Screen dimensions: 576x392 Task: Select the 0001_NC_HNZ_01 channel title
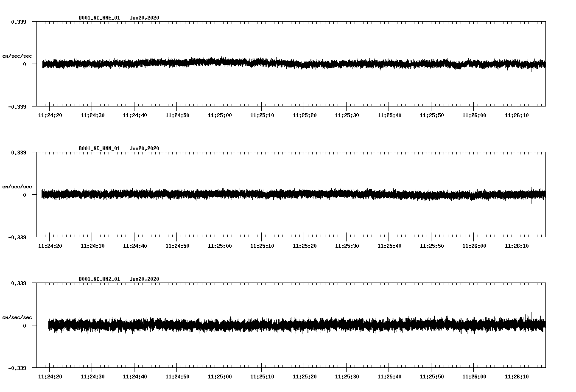(x=99, y=279)
